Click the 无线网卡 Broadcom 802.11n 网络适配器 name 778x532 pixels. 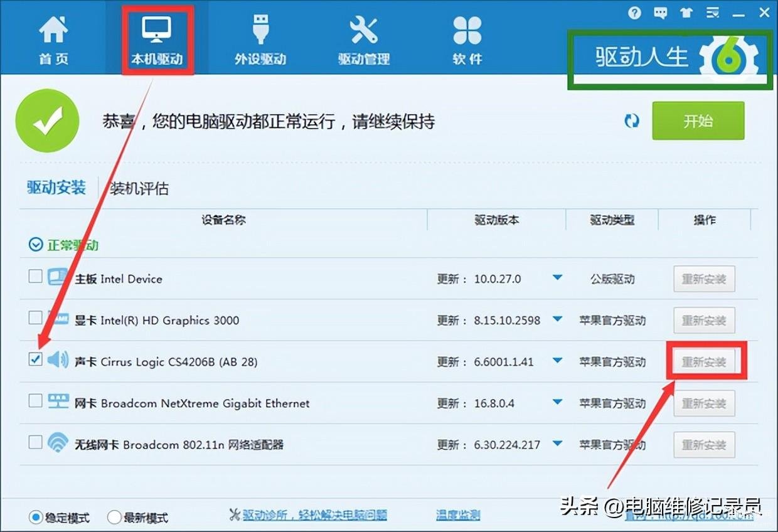(x=179, y=444)
